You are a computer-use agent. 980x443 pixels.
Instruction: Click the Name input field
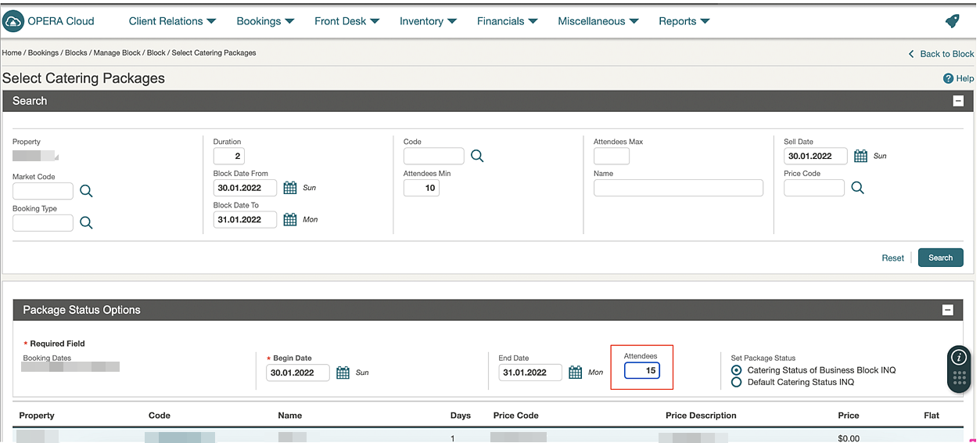[678, 188]
